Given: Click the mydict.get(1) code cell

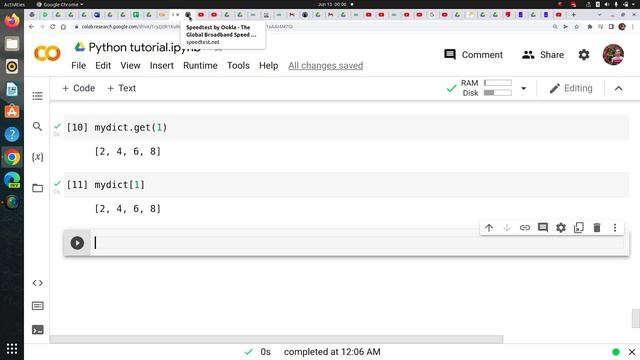Looking at the screenshot, I should pyautogui.click(x=346, y=127).
